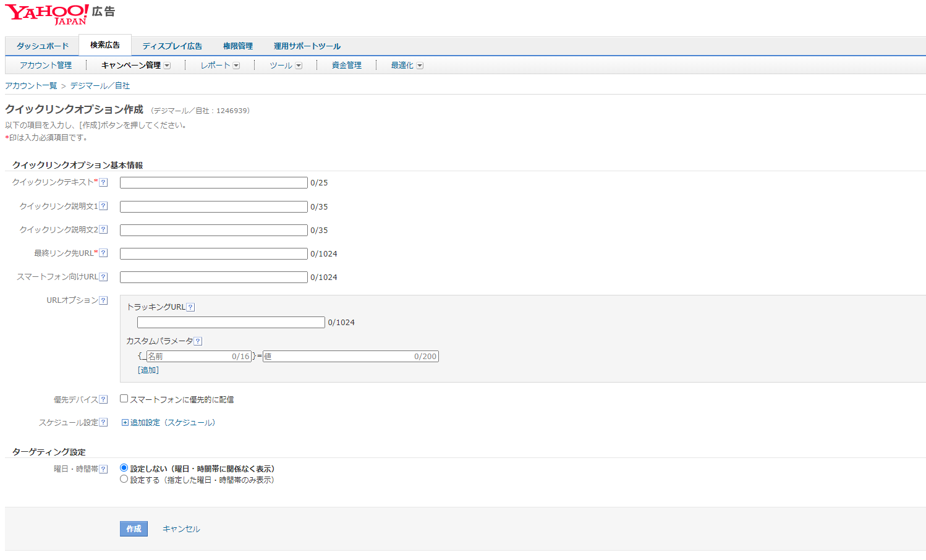Open help icon beside クイックリンク説明文2
This screenshot has height=560, width=926.
tap(103, 229)
